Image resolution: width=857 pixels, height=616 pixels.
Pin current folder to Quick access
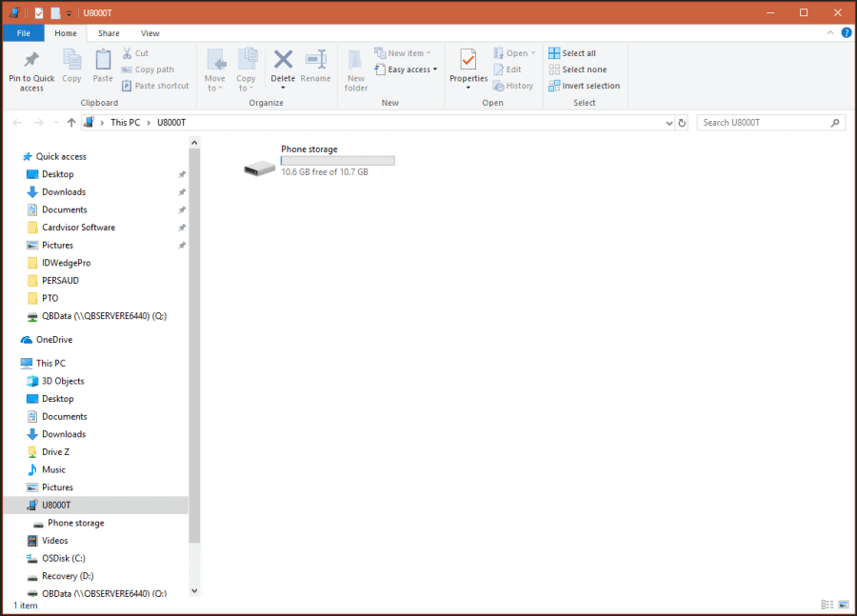click(x=30, y=69)
